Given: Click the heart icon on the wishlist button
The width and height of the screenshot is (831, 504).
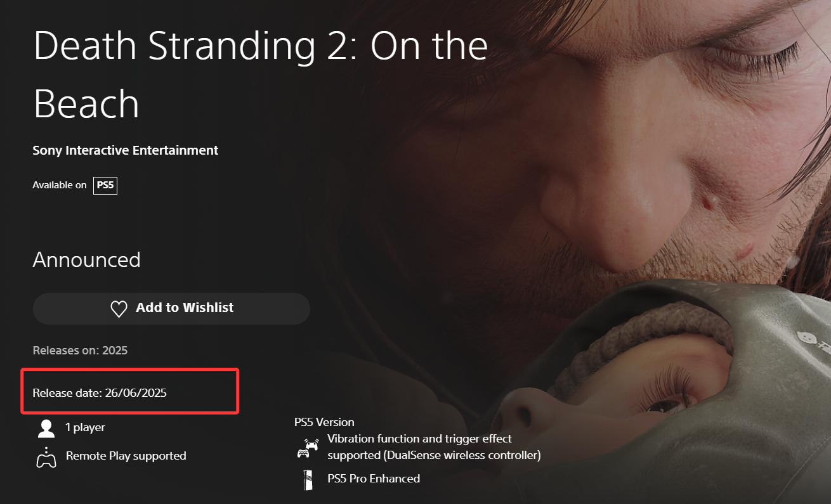Looking at the screenshot, I should [x=119, y=309].
